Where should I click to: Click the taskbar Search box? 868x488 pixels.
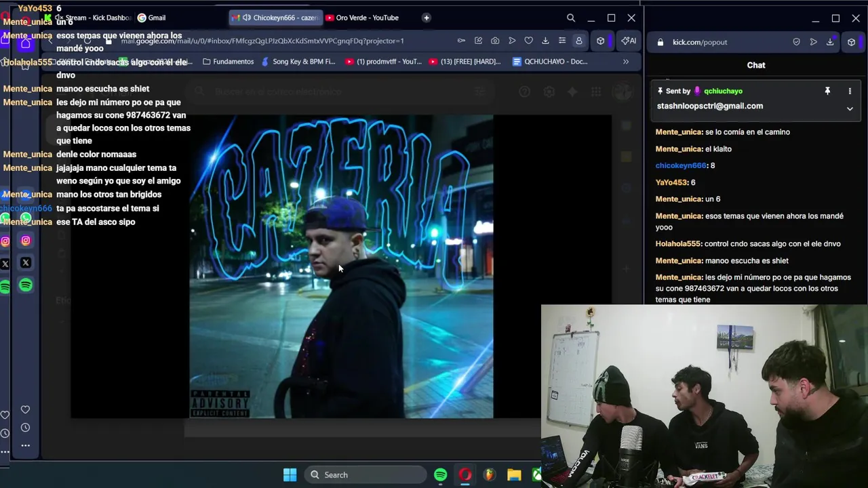click(365, 474)
